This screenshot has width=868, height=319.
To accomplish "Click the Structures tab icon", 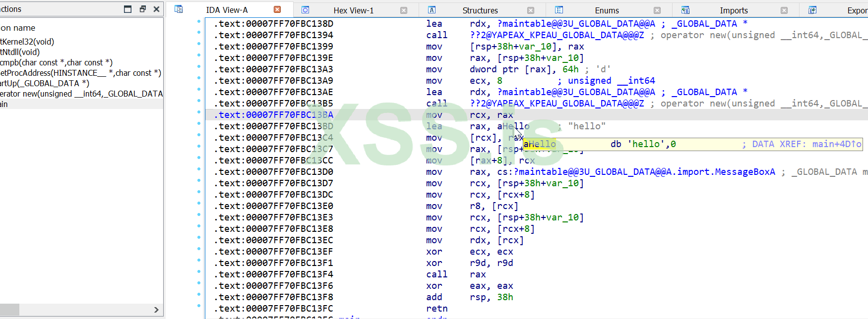I will click(432, 10).
